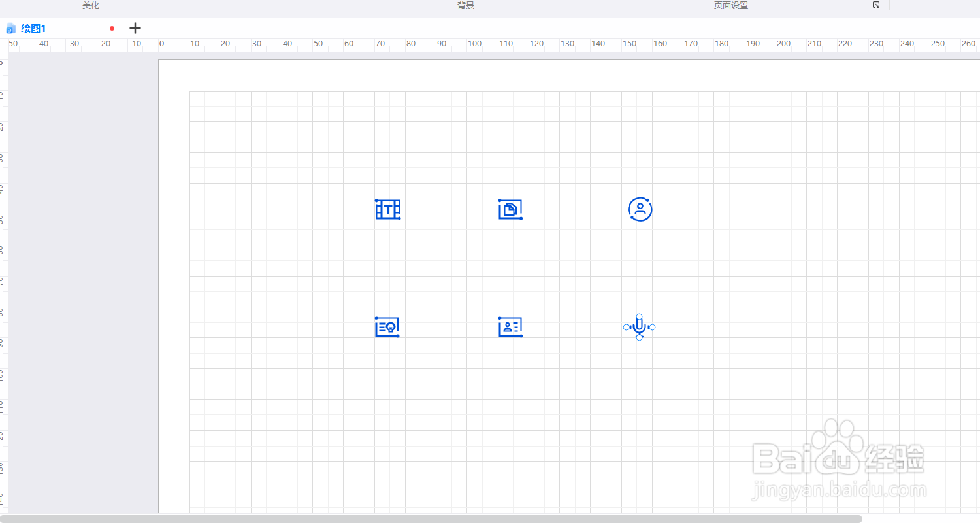Select the microphone icon on canvas
Image resolution: width=980 pixels, height=523 pixels.
(x=639, y=327)
